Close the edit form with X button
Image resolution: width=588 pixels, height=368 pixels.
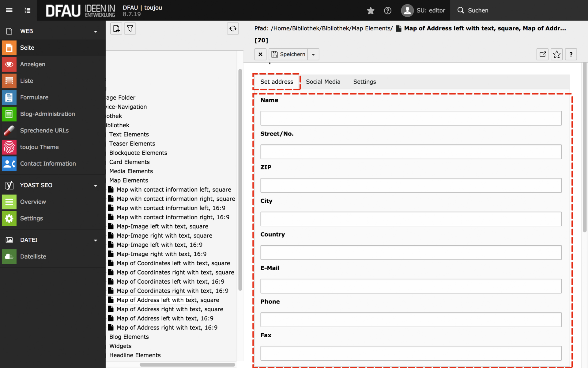260,54
